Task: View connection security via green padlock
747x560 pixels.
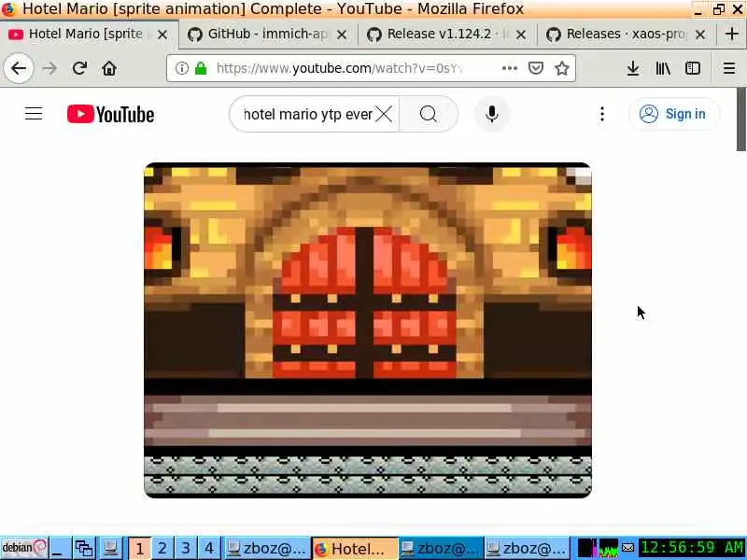Action: pyautogui.click(x=201, y=68)
